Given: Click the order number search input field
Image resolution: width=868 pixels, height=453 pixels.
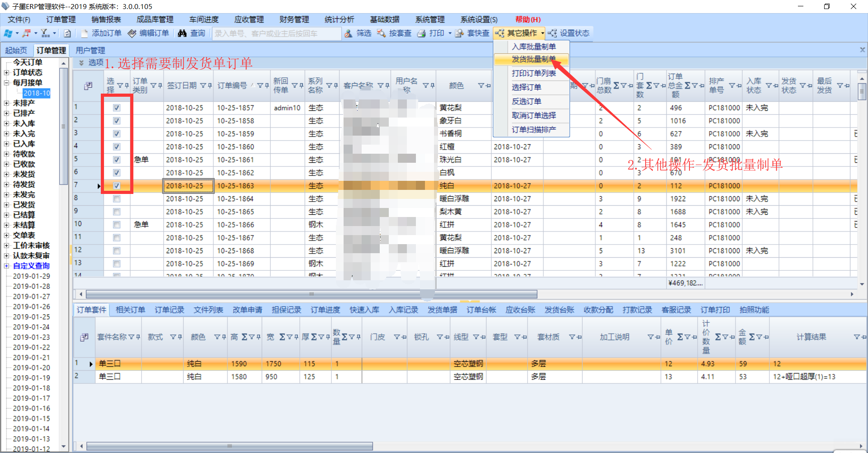Looking at the screenshot, I should tap(276, 33).
